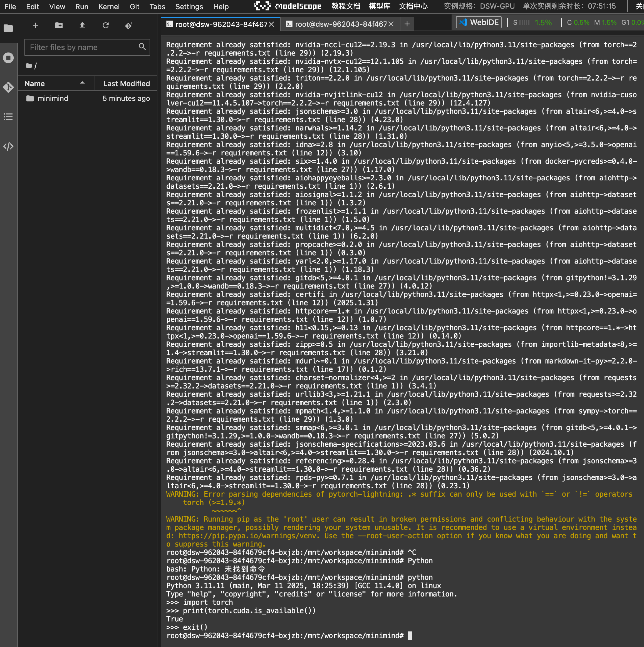644x647 pixels.
Task: Open running terminals and kernels panel
Action: pos(8,58)
